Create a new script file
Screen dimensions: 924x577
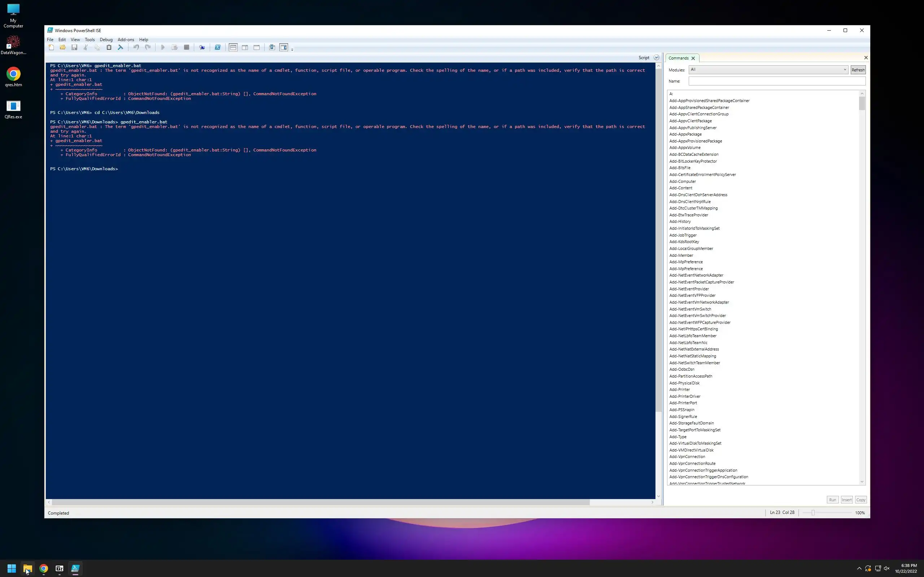pyautogui.click(x=51, y=47)
